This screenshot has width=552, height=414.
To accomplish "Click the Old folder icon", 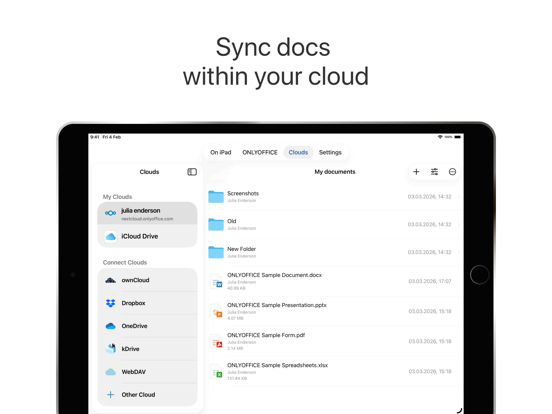I will point(216,224).
